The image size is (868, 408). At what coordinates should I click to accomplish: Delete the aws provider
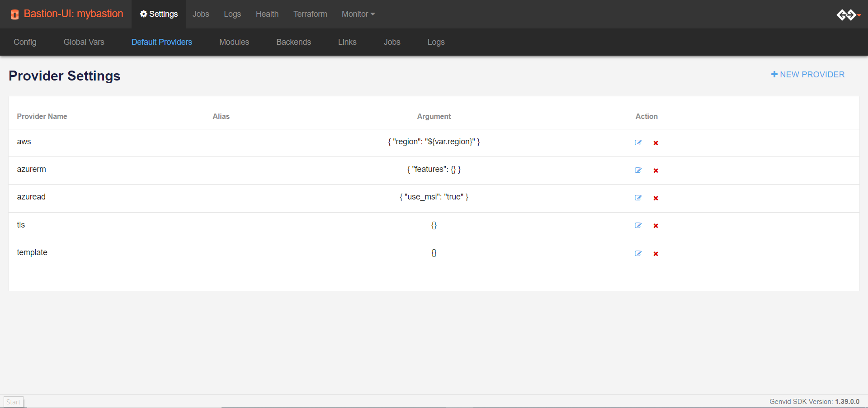[656, 143]
